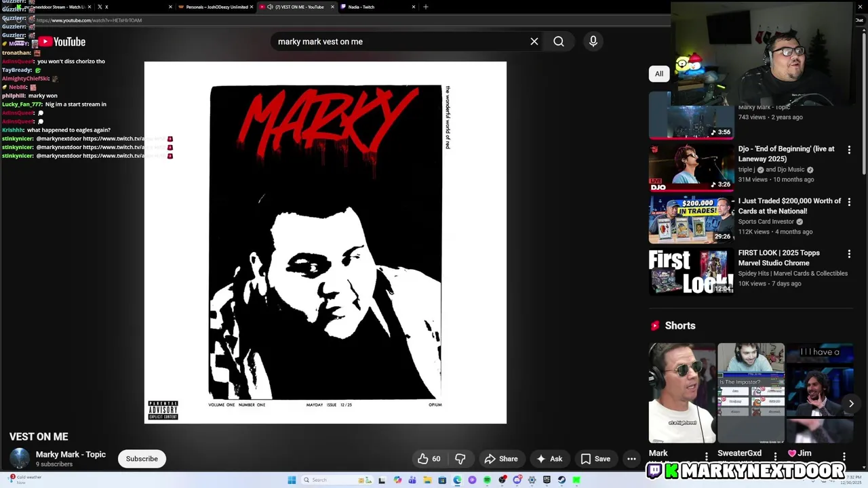The width and height of the screenshot is (868, 488).
Task: Like the VEST ON ME video
Action: pyautogui.click(x=429, y=459)
